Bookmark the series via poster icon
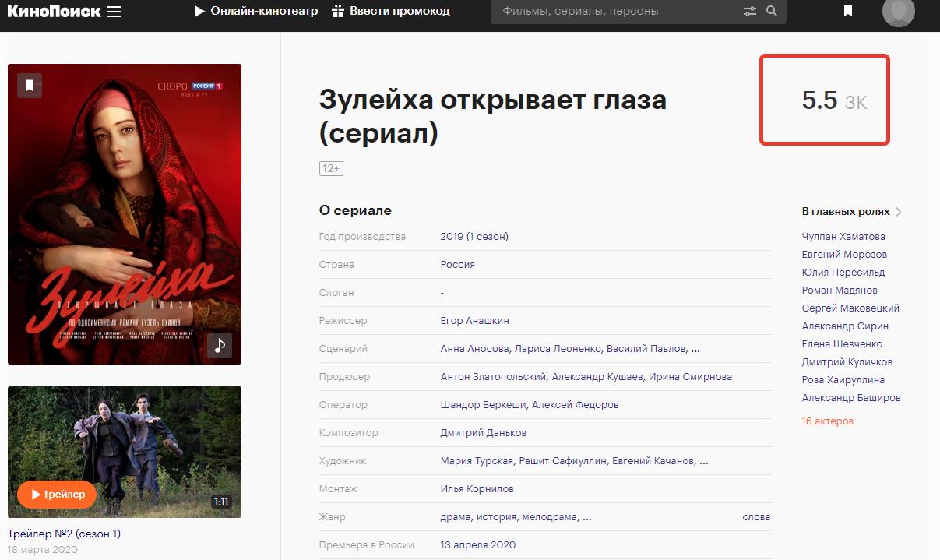 point(30,86)
